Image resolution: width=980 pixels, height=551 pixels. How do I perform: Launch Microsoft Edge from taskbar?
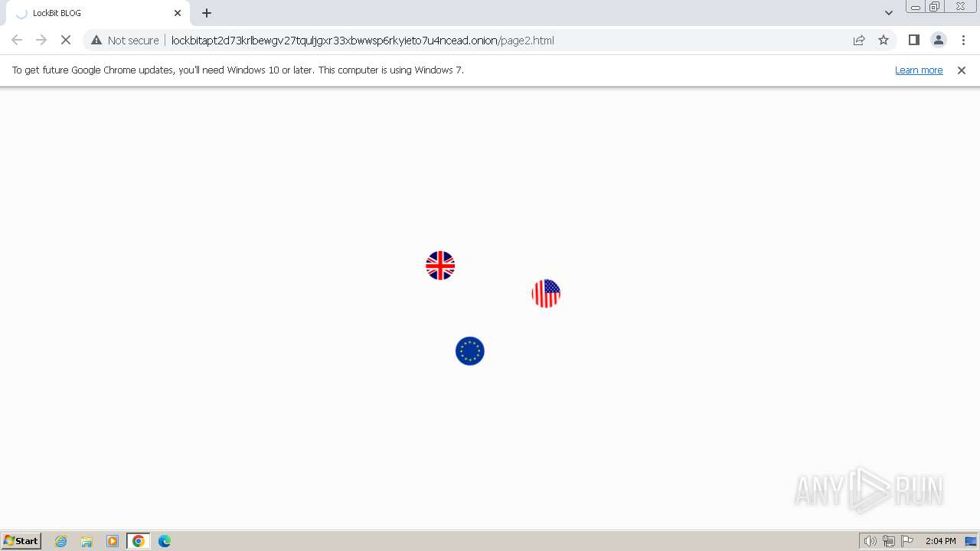165,541
